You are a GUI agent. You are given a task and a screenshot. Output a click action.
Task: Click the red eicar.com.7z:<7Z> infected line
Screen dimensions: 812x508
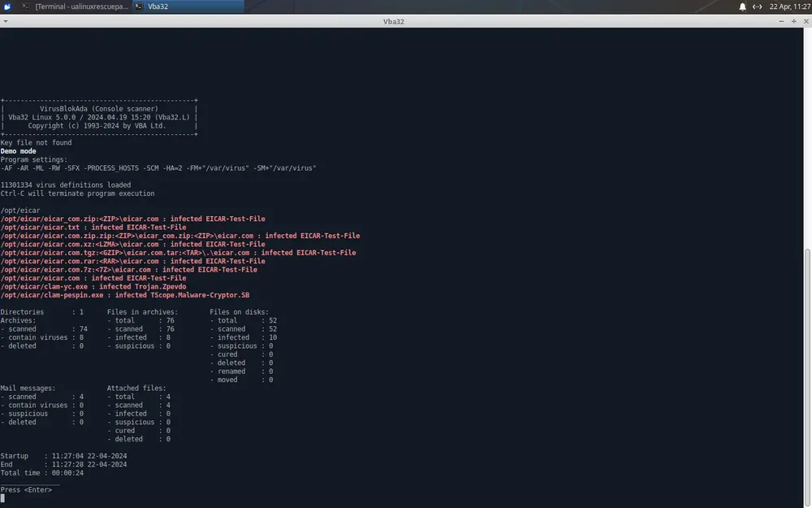[x=129, y=270]
